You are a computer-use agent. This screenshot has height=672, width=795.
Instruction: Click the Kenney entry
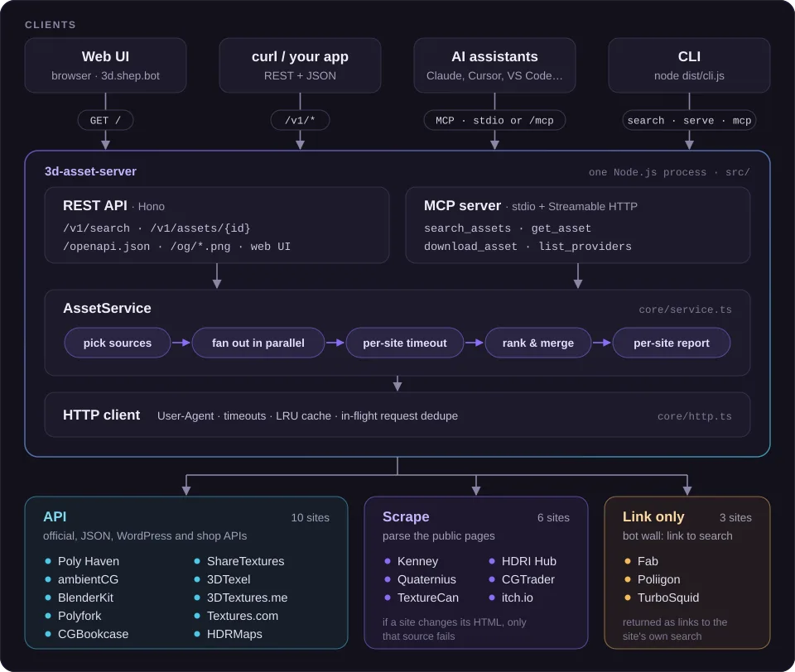click(x=417, y=561)
